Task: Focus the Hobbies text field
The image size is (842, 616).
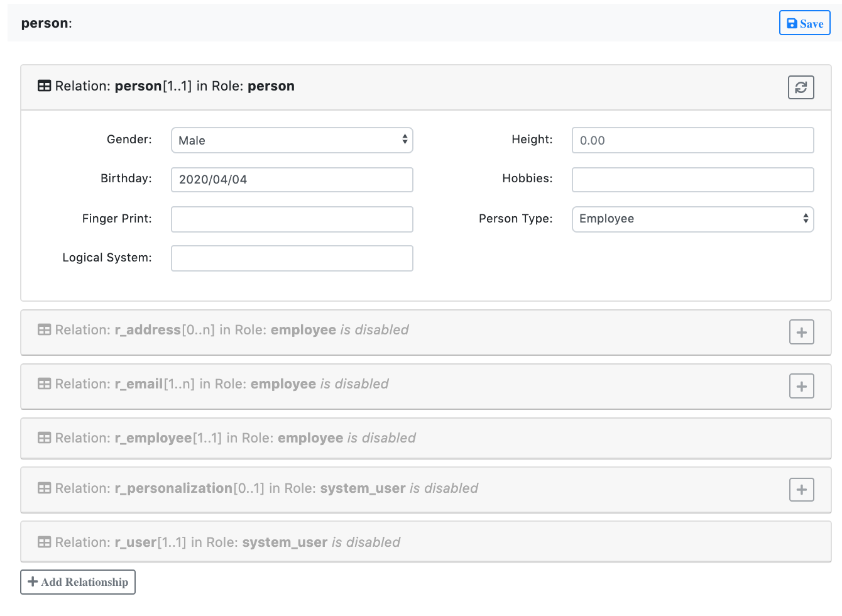Action: click(x=692, y=180)
